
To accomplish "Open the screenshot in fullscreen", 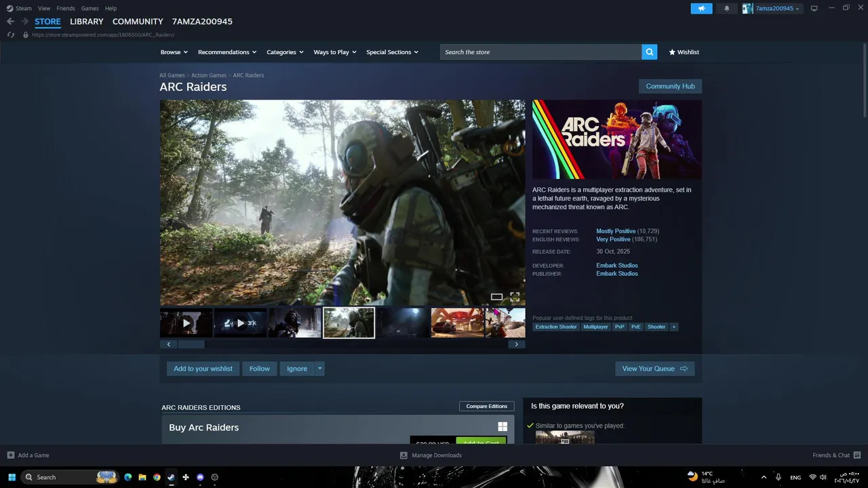I will point(515,297).
